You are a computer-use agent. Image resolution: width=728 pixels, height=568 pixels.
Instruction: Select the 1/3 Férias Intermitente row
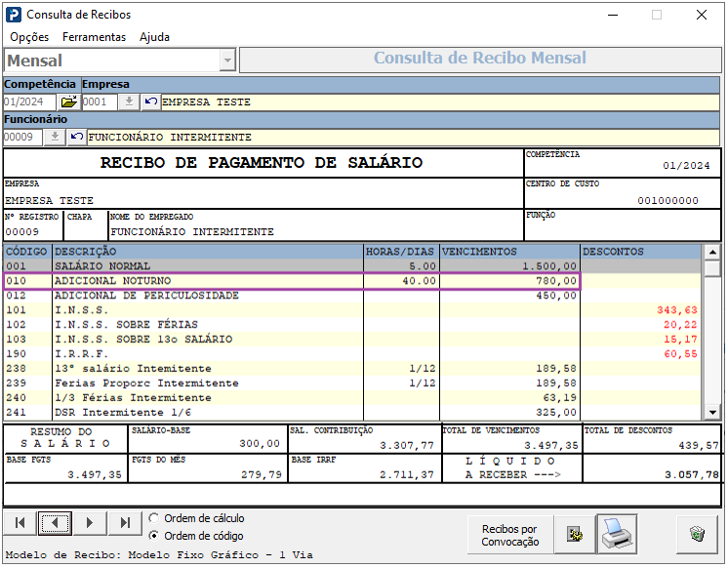click(x=353, y=397)
